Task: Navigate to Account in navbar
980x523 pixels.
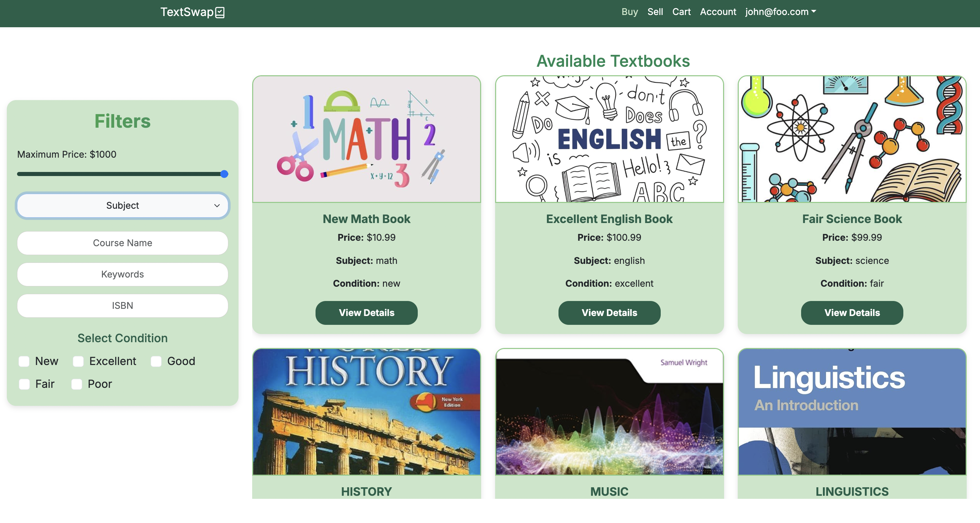Action: pyautogui.click(x=718, y=12)
